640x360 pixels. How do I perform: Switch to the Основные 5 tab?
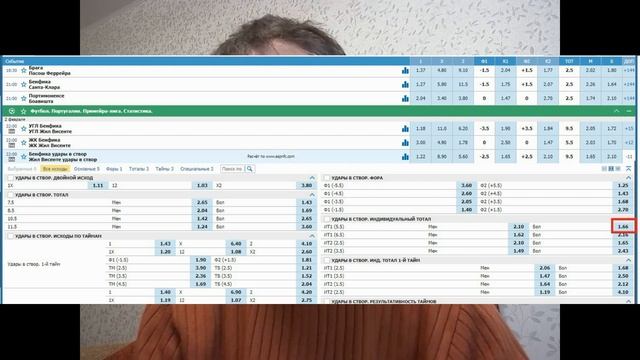[x=87, y=169]
